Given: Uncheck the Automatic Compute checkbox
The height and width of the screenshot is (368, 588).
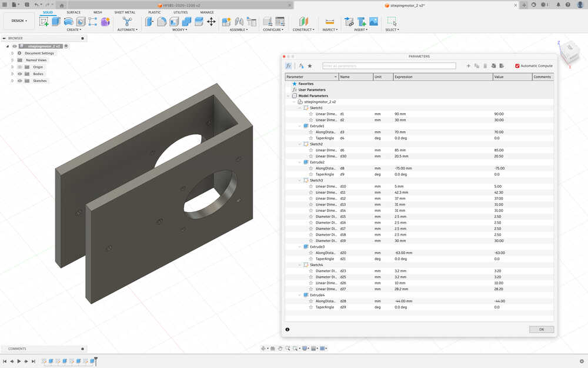Looking at the screenshot, I should (x=517, y=66).
